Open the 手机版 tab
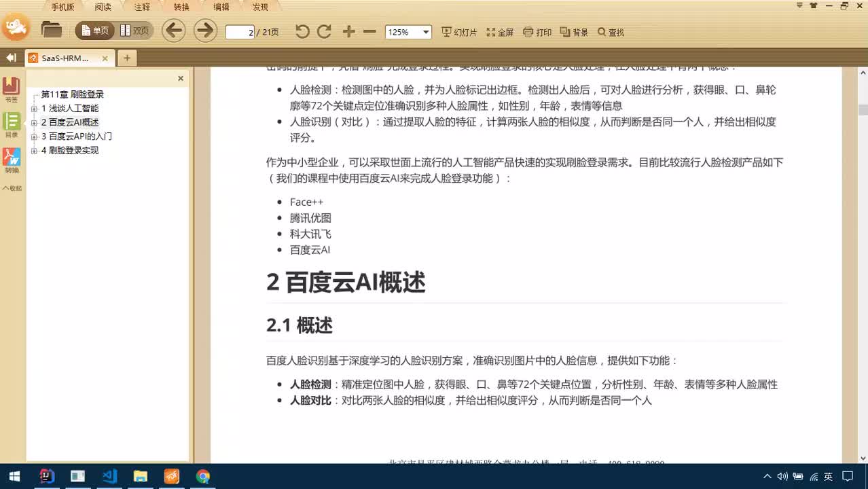 [62, 7]
